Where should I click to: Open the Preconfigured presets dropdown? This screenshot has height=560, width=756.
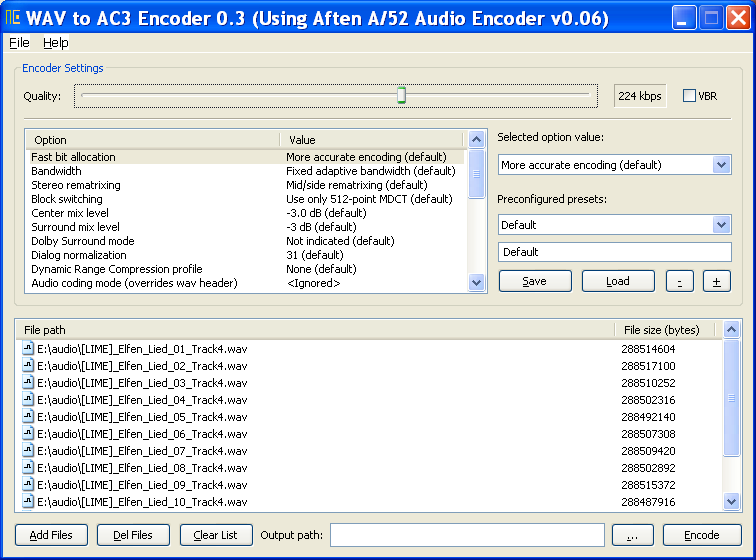(721, 225)
